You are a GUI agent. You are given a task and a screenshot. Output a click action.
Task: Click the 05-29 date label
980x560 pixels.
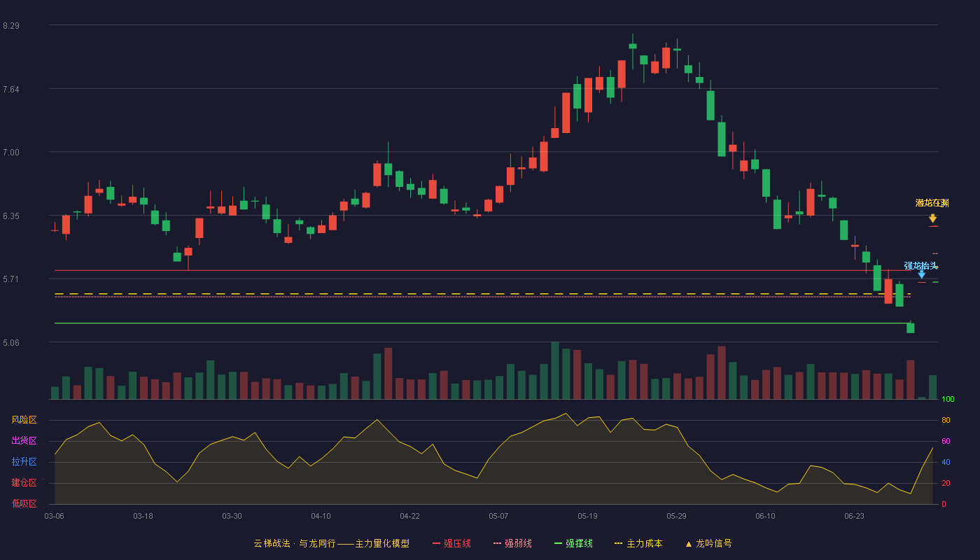676,516
